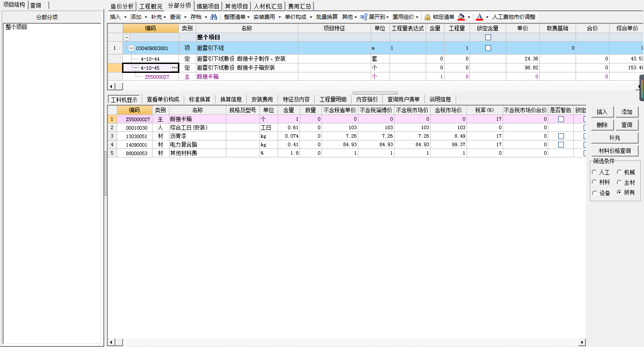
Task: Click the 综合工日(安装) name cell
Action: pyautogui.click(x=198, y=128)
